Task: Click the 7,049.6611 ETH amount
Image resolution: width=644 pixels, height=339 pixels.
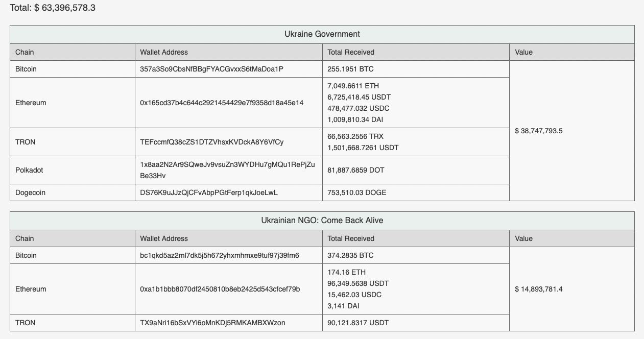Action: pos(353,86)
